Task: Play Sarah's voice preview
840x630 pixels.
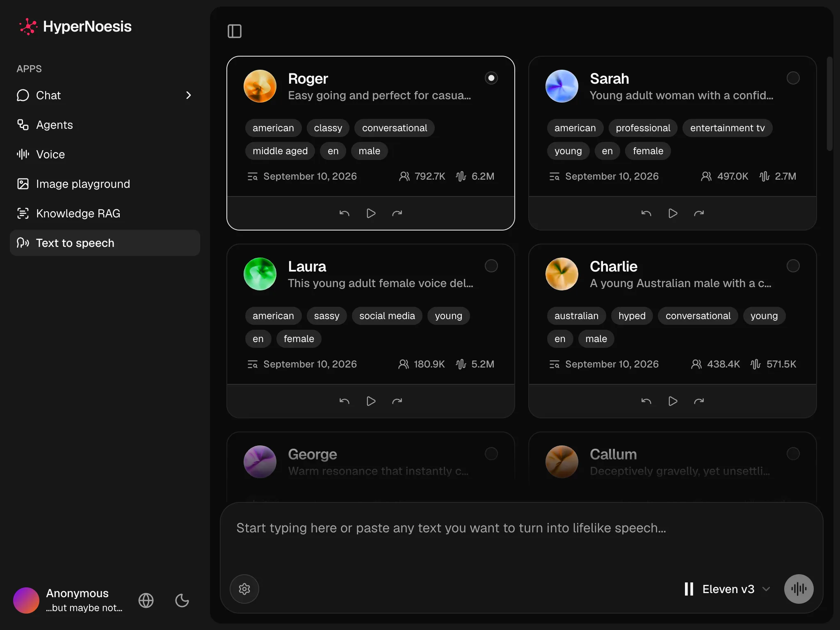Action: (x=673, y=213)
